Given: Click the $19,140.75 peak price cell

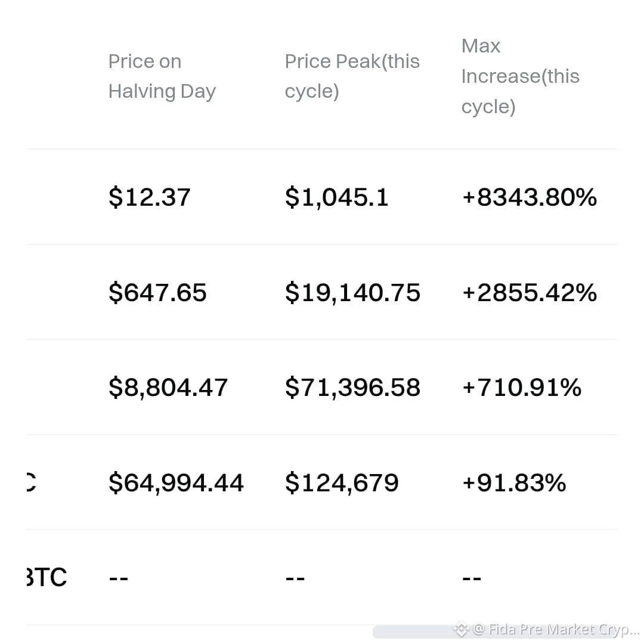Looking at the screenshot, I should pos(352,292).
